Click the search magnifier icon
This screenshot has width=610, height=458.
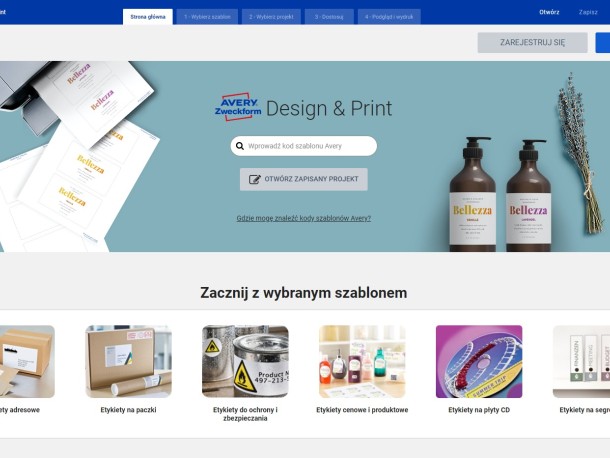coord(240,146)
